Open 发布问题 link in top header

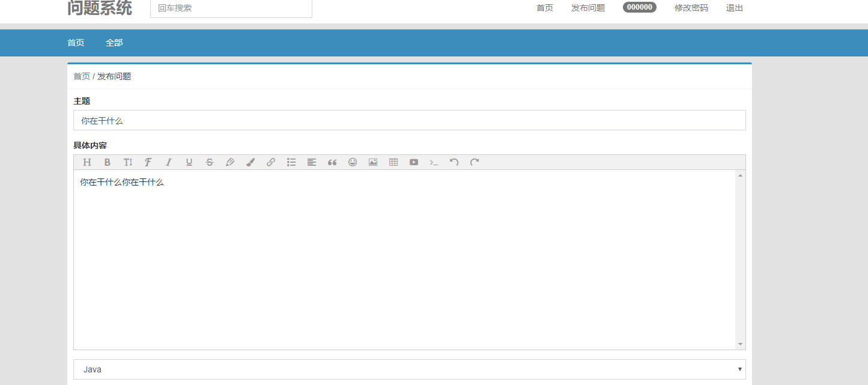click(x=588, y=8)
